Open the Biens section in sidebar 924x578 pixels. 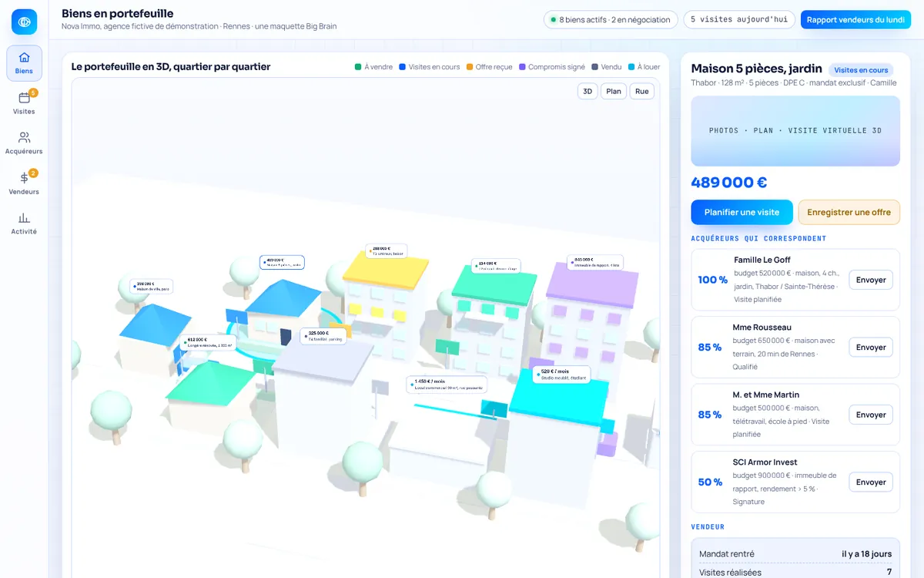click(x=24, y=63)
